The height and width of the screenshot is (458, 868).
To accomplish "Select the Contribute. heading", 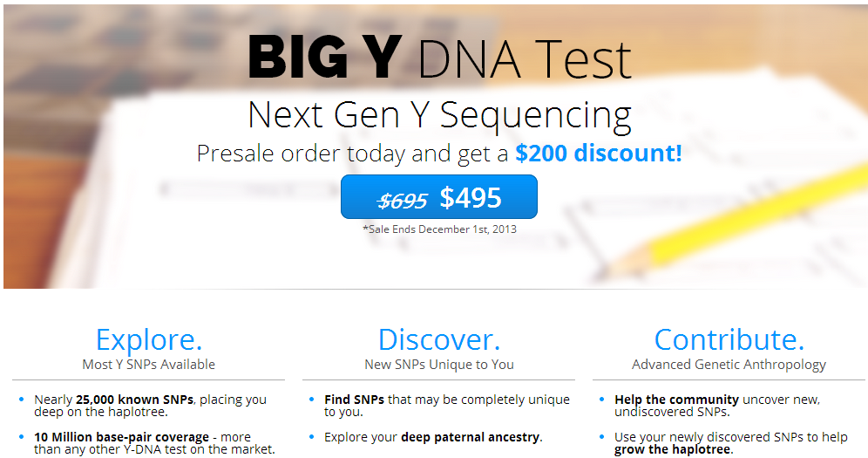I will 729,339.
